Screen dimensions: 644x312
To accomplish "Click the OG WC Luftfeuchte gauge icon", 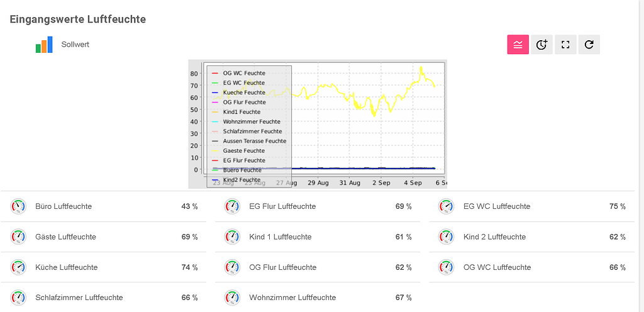I will click(x=446, y=267).
